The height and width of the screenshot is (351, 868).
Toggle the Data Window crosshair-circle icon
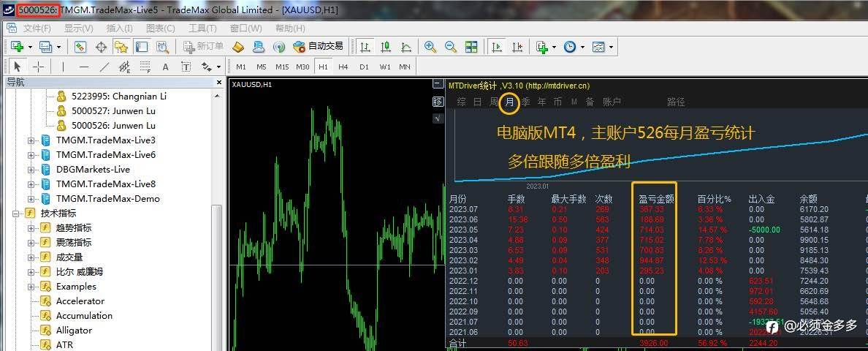click(x=101, y=47)
